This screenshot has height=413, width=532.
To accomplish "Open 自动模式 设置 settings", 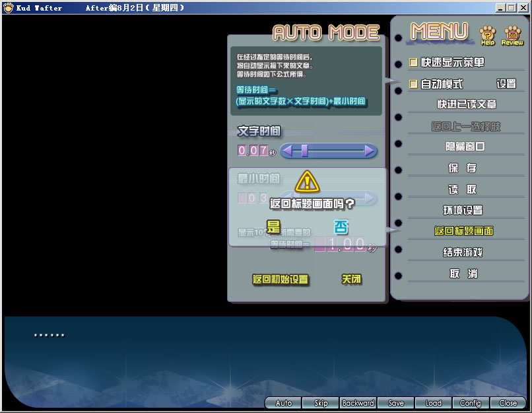I will point(506,83).
